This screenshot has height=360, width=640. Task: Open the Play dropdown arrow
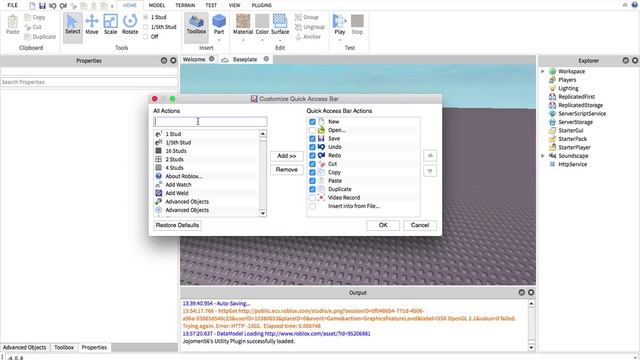(x=340, y=40)
